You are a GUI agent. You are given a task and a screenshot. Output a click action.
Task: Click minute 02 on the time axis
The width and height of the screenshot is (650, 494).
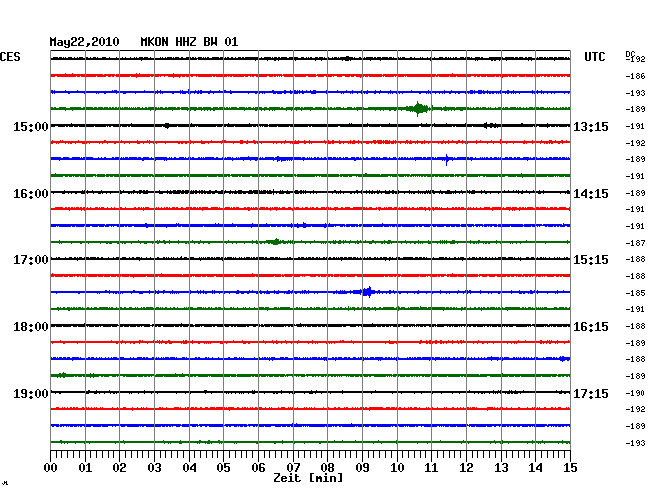(119, 467)
